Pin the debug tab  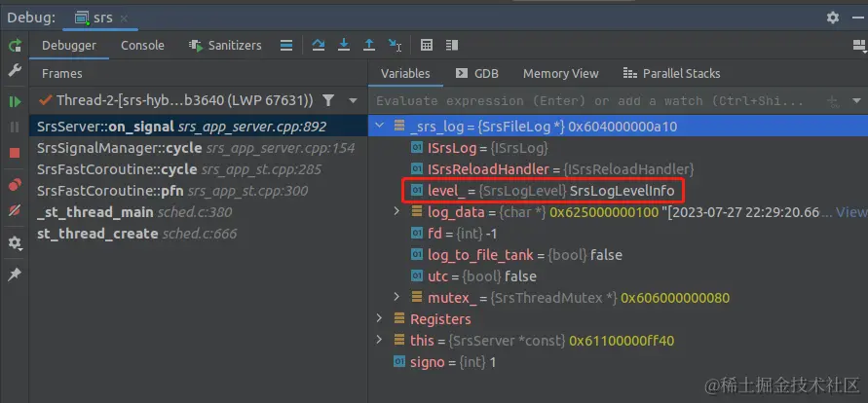[x=15, y=275]
